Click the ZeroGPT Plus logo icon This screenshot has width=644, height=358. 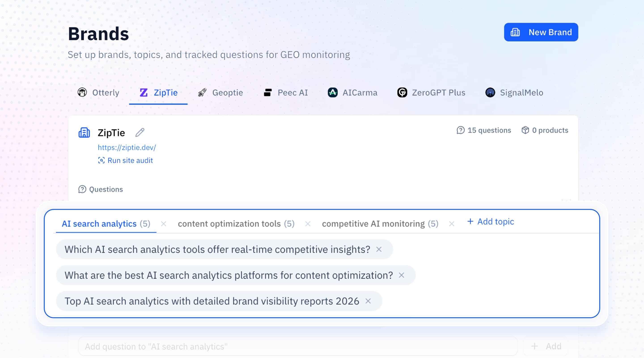[x=402, y=92]
